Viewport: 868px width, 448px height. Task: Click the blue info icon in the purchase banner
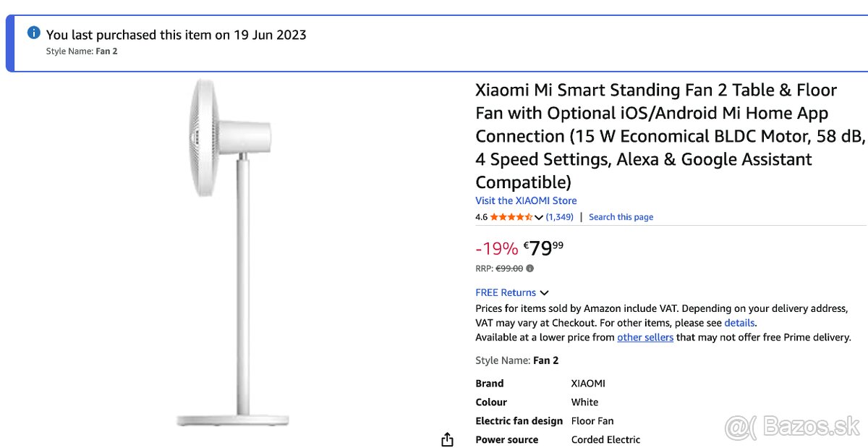point(33,32)
